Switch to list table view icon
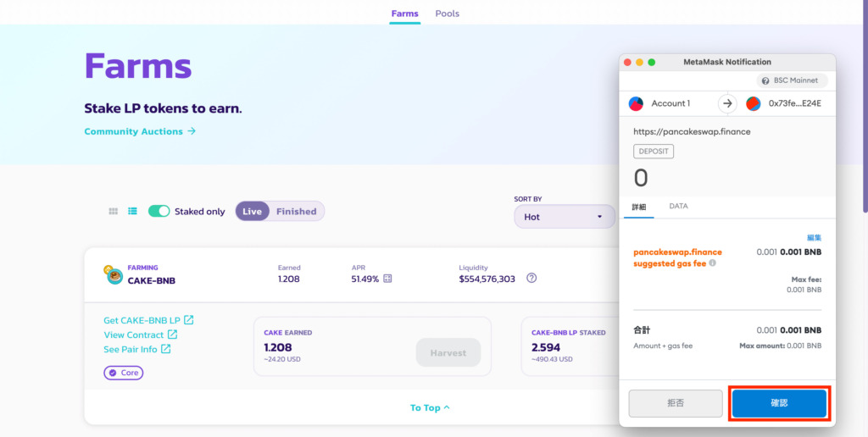Image resolution: width=868 pixels, height=437 pixels. tap(132, 212)
